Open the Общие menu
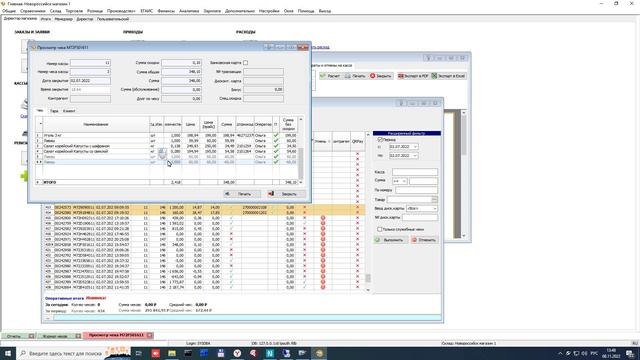640x360 pixels. (x=9, y=11)
